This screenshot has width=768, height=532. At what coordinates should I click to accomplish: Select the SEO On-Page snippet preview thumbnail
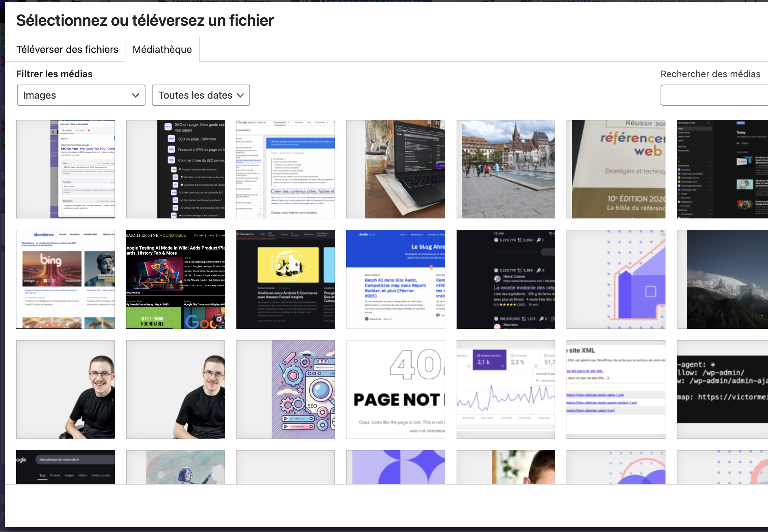coord(66,169)
